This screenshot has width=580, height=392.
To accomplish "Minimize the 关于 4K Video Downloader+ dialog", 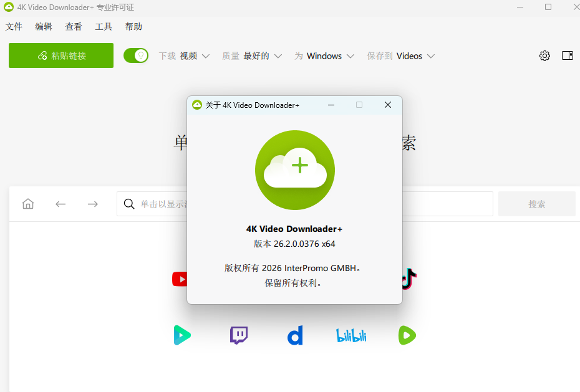I will click(331, 105).
